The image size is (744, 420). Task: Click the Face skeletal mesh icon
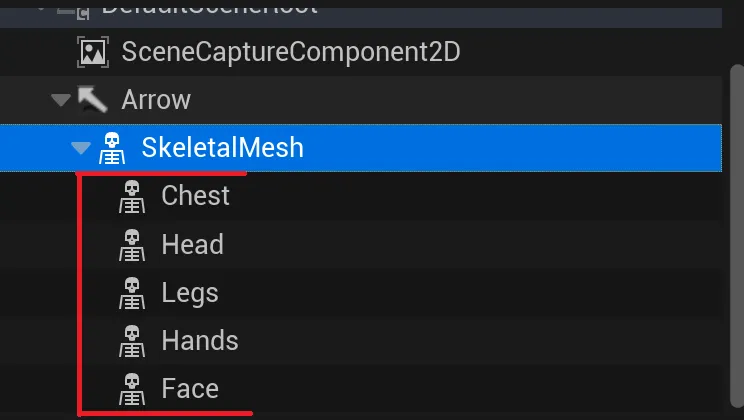[x=132, y=388]
